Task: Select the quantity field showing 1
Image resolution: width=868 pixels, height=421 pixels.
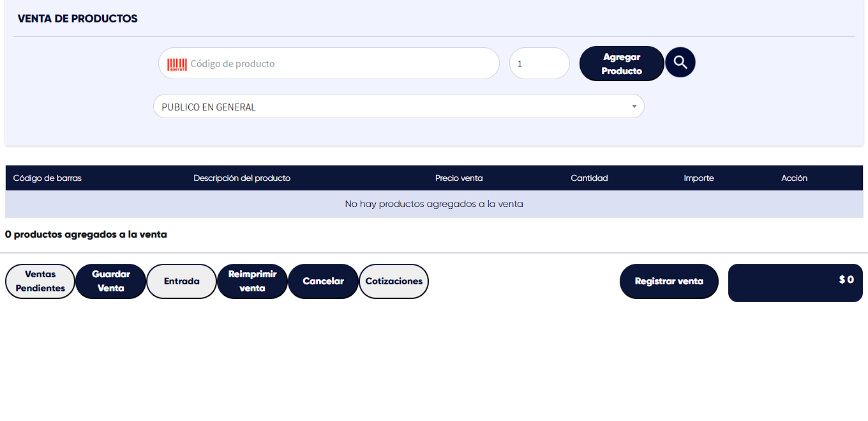Action: [539, 64]
